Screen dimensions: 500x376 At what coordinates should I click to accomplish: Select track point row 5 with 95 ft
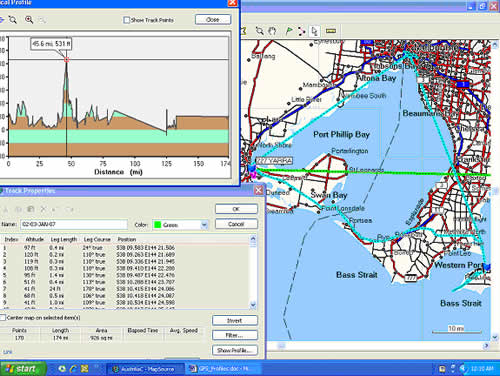(x=125, y=275)
